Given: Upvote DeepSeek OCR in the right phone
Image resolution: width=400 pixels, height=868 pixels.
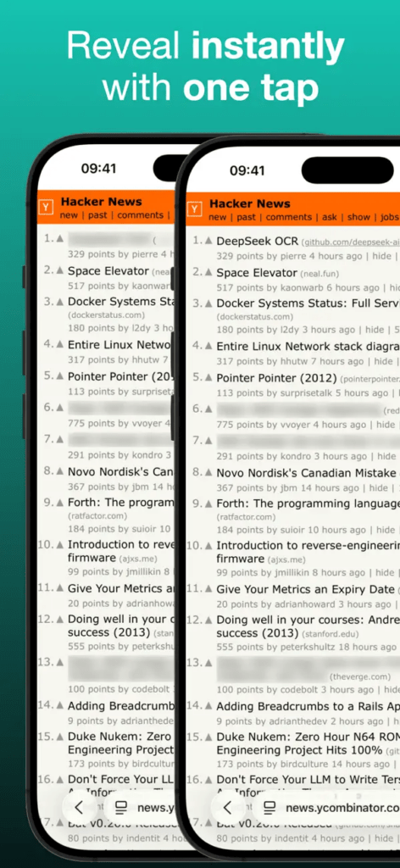Looking at the screenshot, I should 208,241.
